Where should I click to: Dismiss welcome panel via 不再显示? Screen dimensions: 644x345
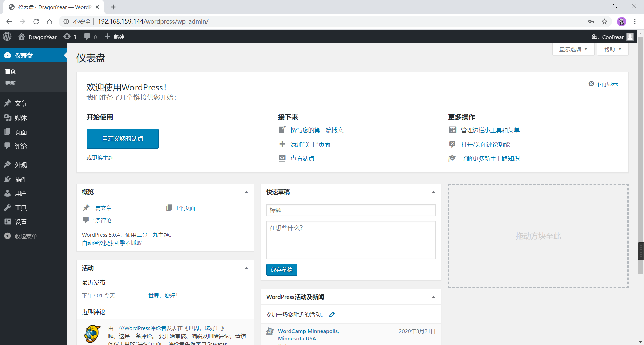coord(603,84)
